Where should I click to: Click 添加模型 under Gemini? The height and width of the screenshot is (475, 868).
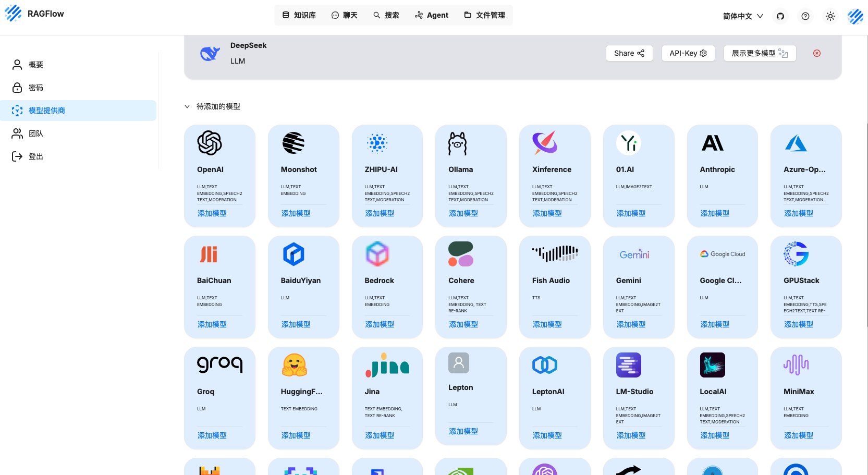point(631,324)
